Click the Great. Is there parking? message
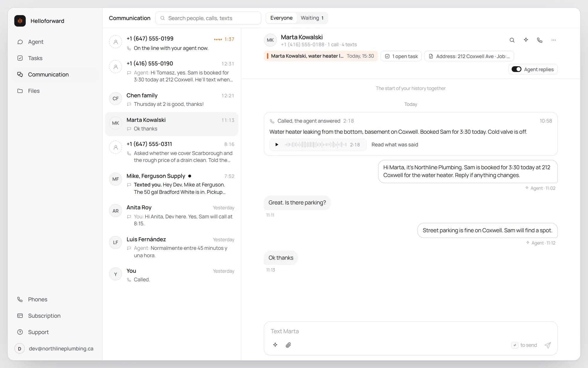 coord(297,203)
